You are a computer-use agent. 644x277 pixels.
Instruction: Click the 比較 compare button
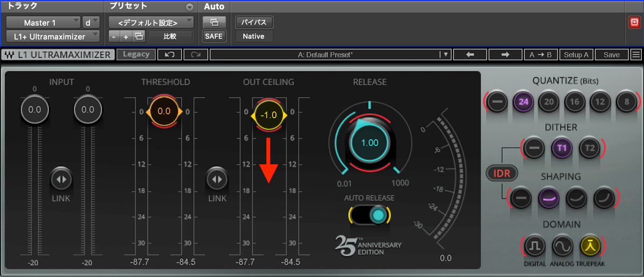point(170,37)
